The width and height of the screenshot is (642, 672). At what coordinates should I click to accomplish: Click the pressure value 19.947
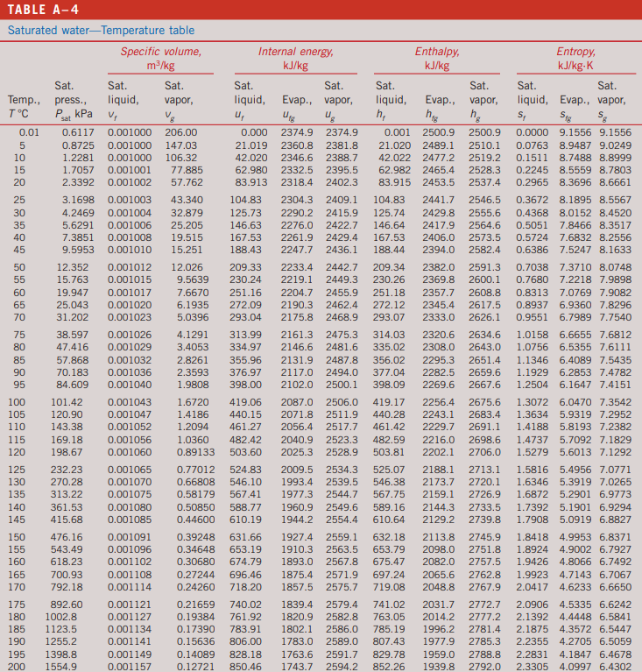click(73, 294)
